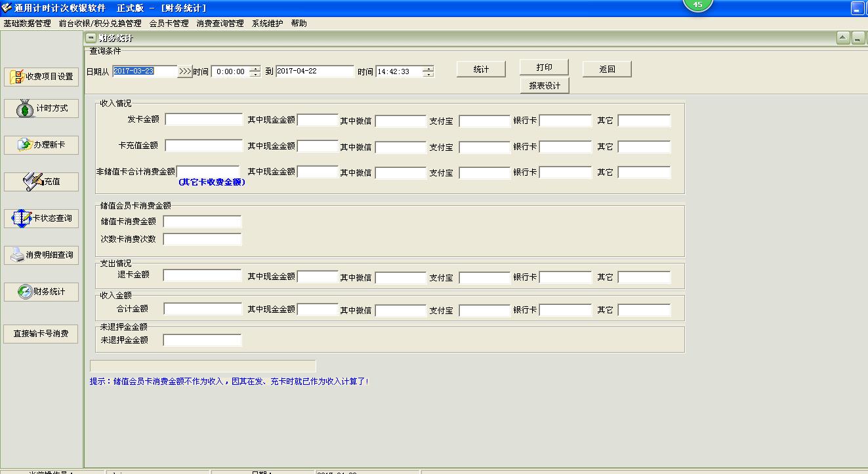Click the green 45 badge at top
868x474 pixels.
coord(697,5)
